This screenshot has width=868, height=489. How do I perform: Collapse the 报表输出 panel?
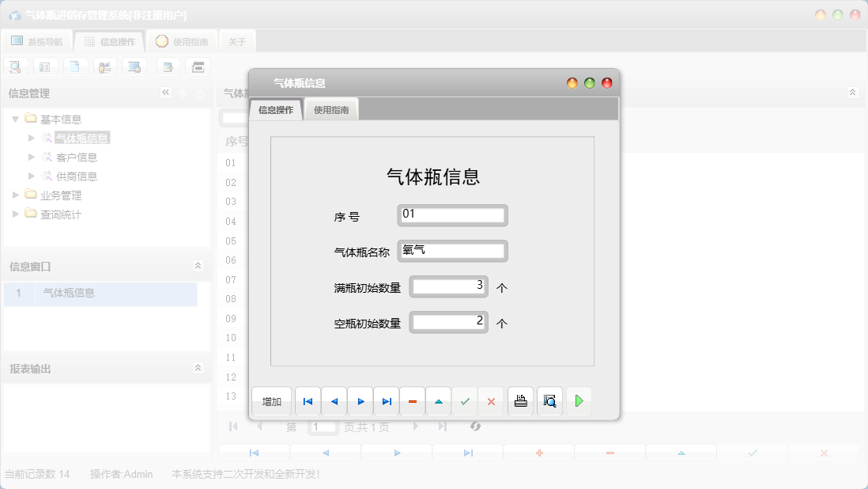(x=198, y=367)
